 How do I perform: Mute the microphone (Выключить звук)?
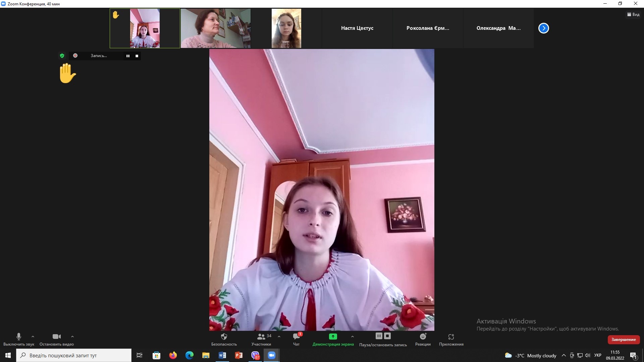click(19, 337)
